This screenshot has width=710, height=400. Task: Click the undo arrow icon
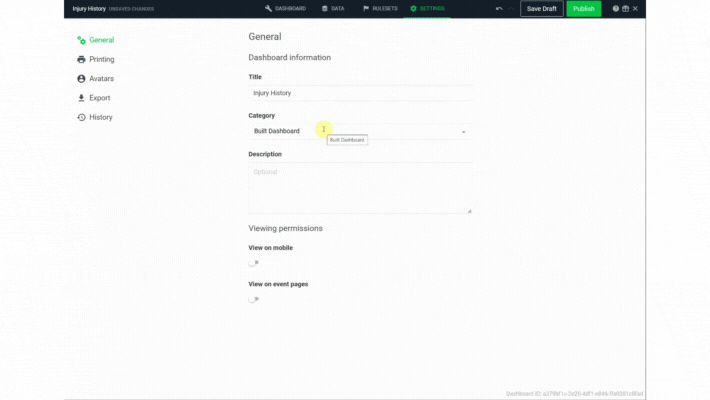pyautogui.click(x=499, y=9)
